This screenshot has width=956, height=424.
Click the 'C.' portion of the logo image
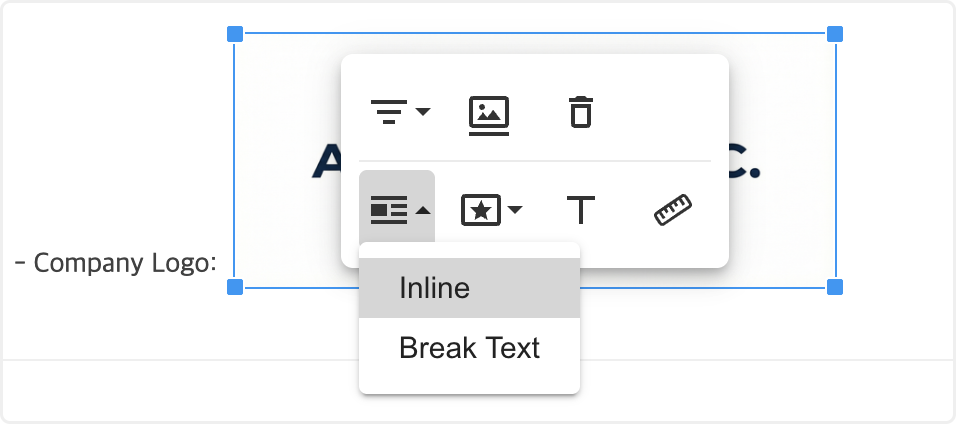click(744, 162)
